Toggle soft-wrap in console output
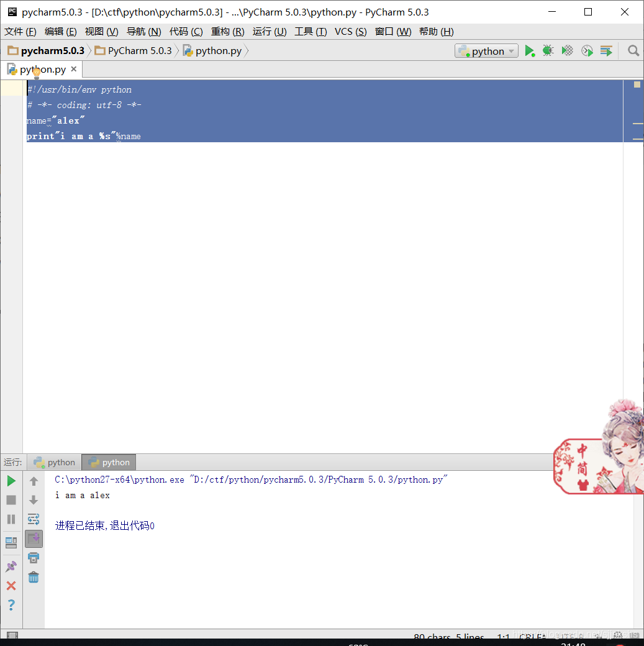The width and height of the screenshot is (644, 646). click(34, 519)
